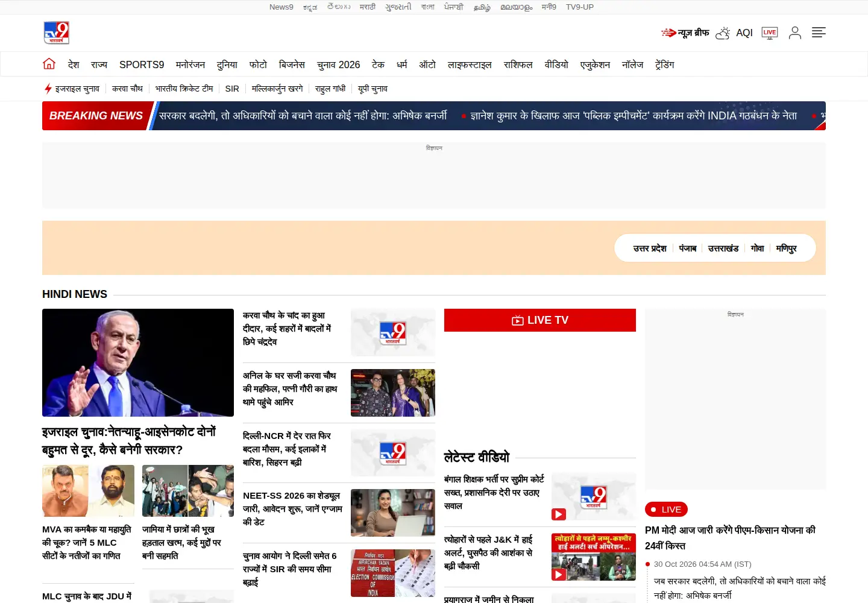The height and width of the screenshot is (603, 868).
Task: Open the MVA का कमबैक story
Action: click(87, 543)
